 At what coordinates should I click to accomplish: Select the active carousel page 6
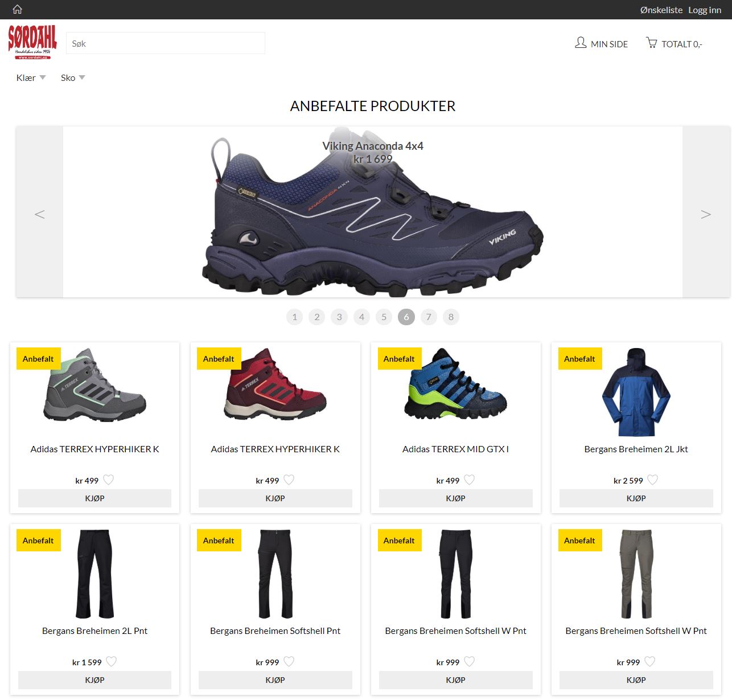406,317
